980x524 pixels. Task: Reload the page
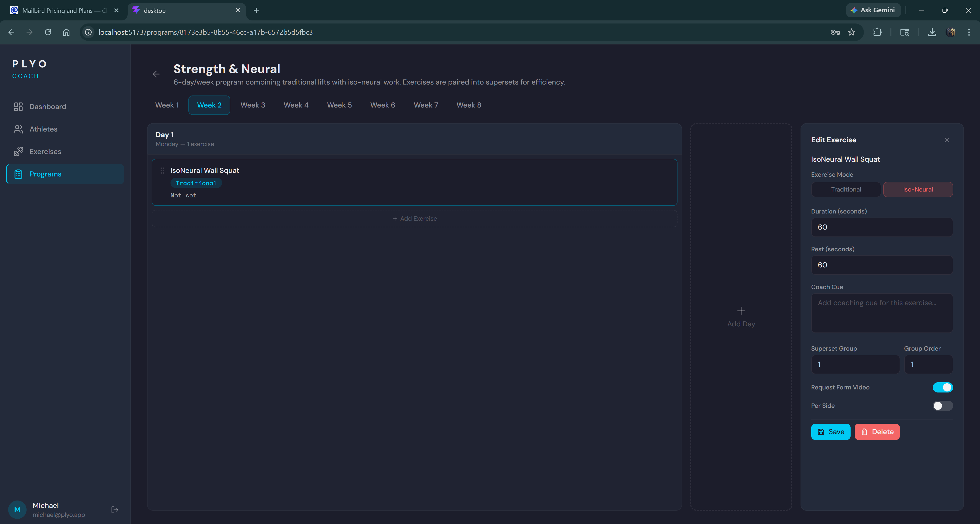click(48, 32)
